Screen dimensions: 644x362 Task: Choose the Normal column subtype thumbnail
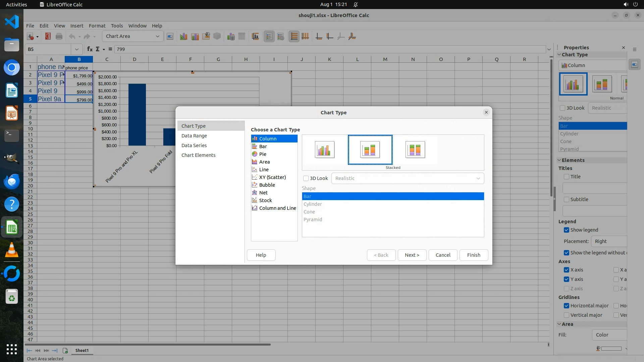pyautogui.click(x=324, y=149)
